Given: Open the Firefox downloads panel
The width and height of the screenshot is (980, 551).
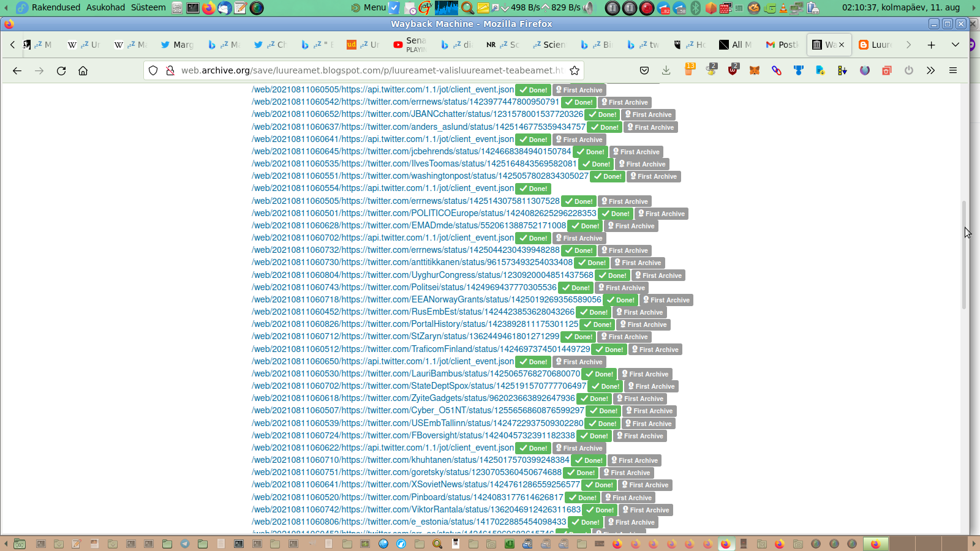Looking at the screenshot, I should pos(666,70).
